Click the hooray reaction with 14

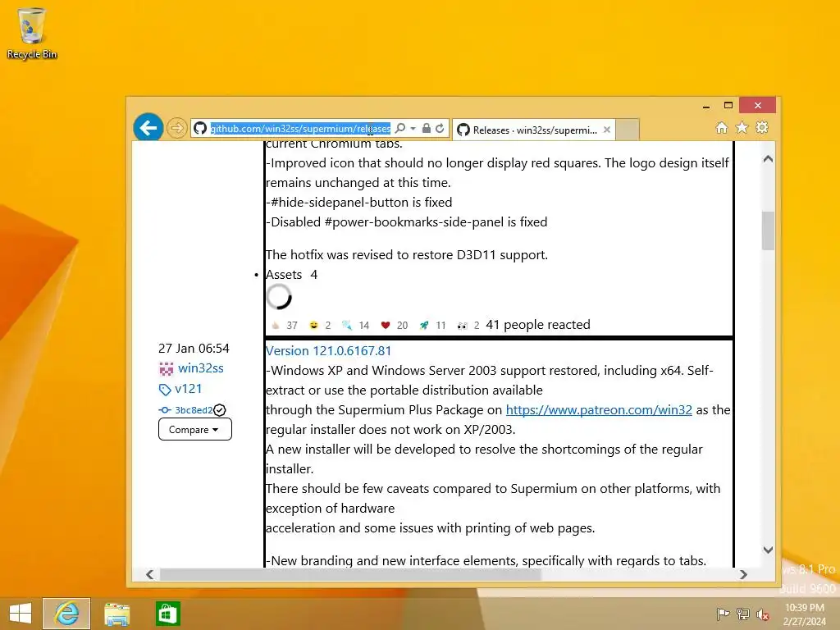[x=355, y=325]
